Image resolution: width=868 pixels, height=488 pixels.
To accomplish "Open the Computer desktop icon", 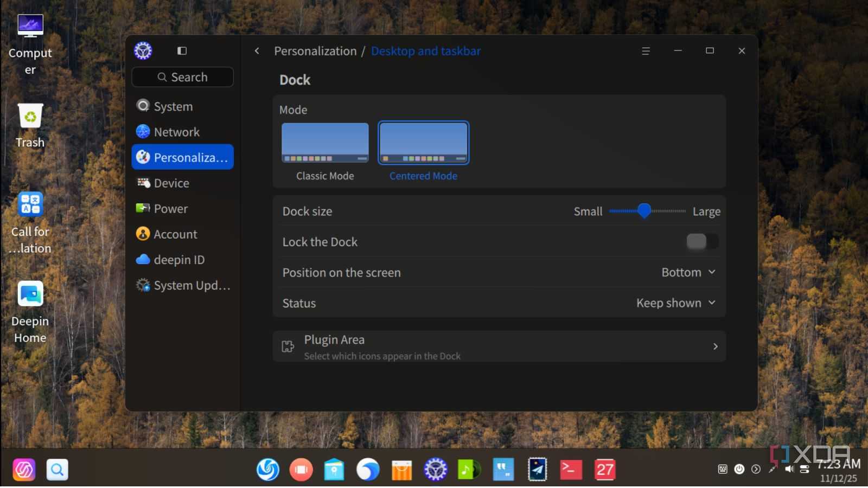I will pyautogui.click(x=30, y=45).
